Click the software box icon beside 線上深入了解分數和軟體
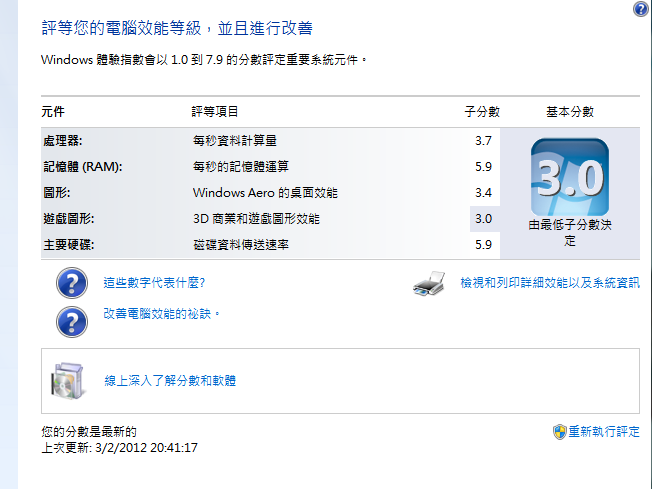The height and width of the screenshot is (489, 652). [x=67, y=380]
